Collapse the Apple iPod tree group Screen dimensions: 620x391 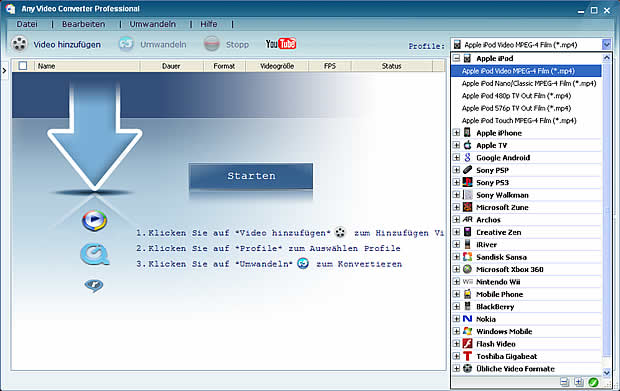pos(456,58)
